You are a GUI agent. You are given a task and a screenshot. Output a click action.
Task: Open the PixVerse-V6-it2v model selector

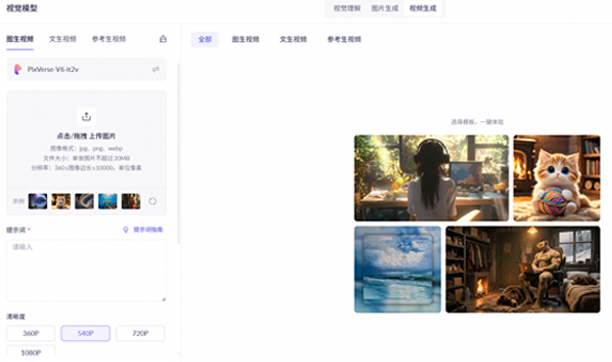click(86, 69)
